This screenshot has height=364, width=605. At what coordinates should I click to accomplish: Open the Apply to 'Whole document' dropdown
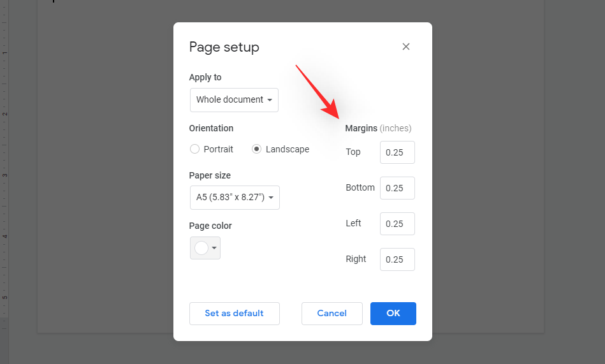(x=234, y=100)
